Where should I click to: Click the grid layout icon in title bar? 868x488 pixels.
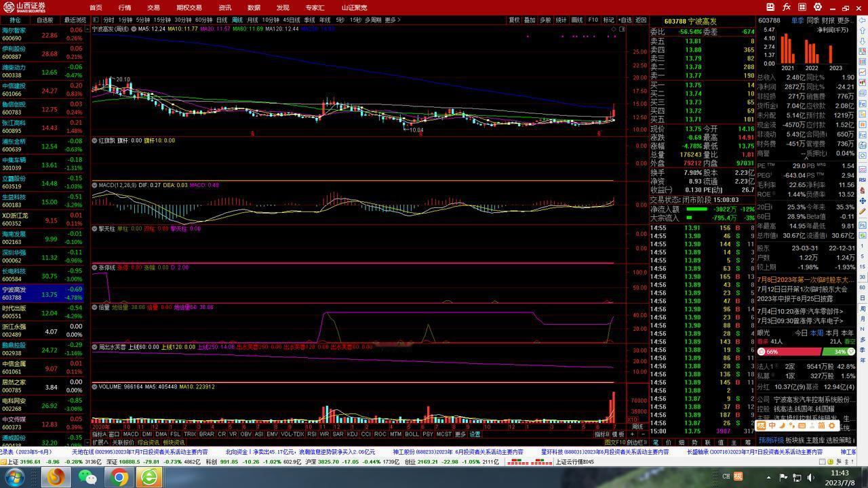pos(802,7)
